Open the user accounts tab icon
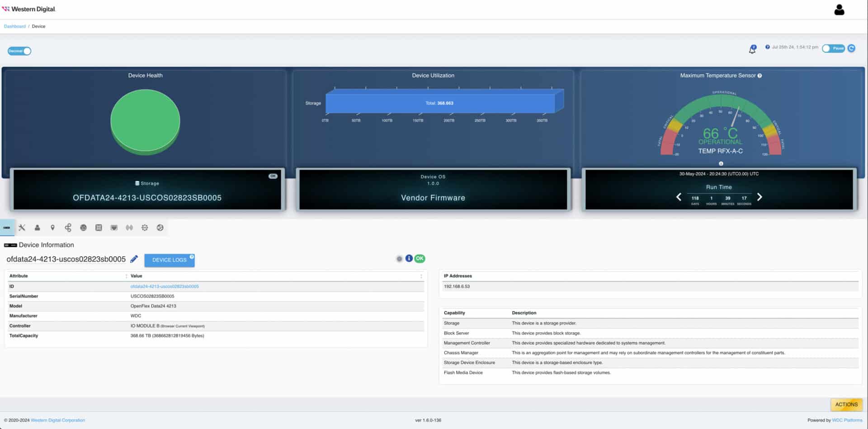 (38, 228)
